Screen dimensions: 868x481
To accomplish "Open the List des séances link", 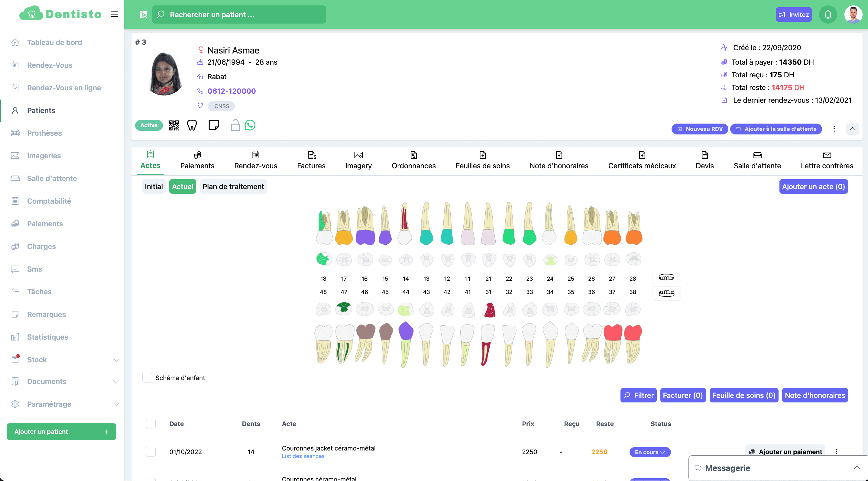I will [x=303, y=456].
